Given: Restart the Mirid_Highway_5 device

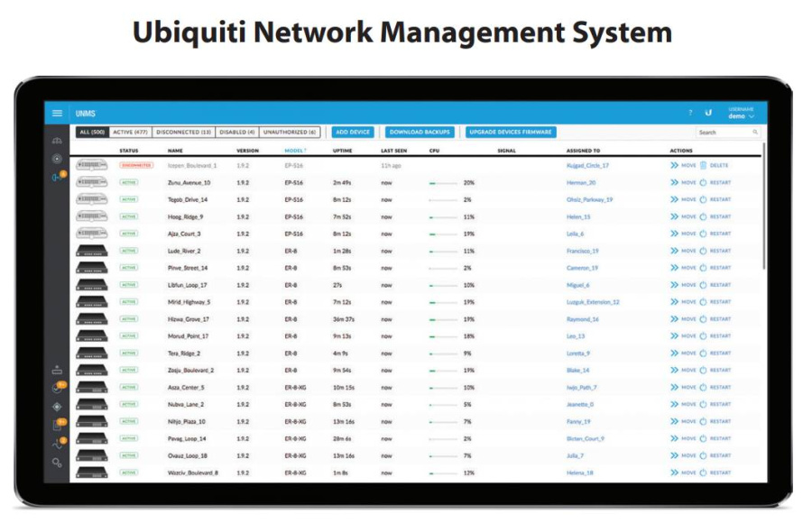Looking at the screenshot, I should [715, 302].
